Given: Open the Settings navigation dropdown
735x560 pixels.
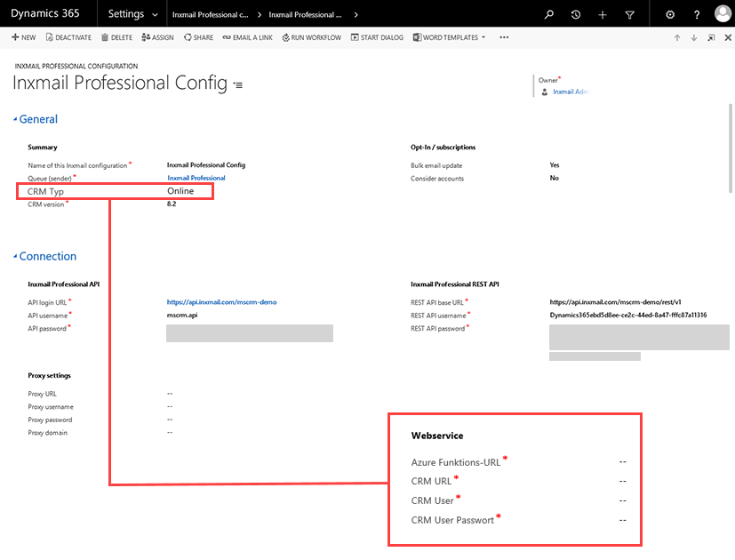Looking at the screenshot, I should pos(132,14).
